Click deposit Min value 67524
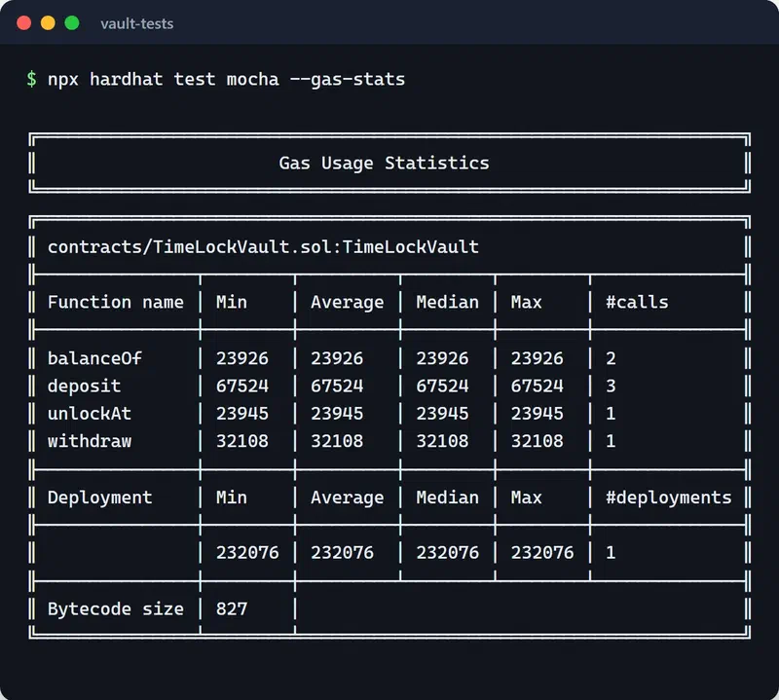 point(241,386)
